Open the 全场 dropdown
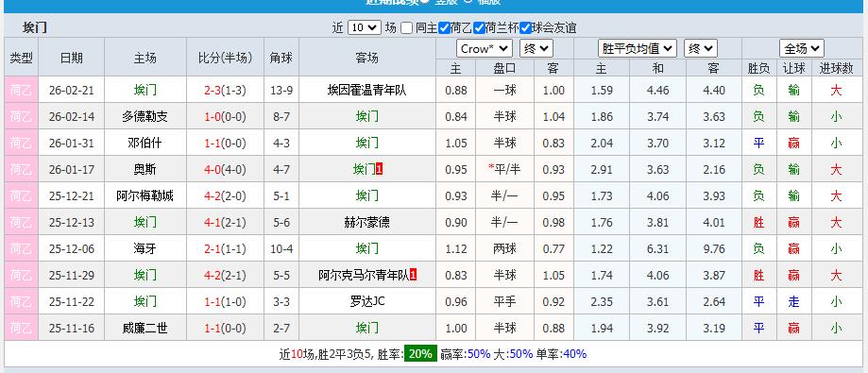 [x=802, y=49]
